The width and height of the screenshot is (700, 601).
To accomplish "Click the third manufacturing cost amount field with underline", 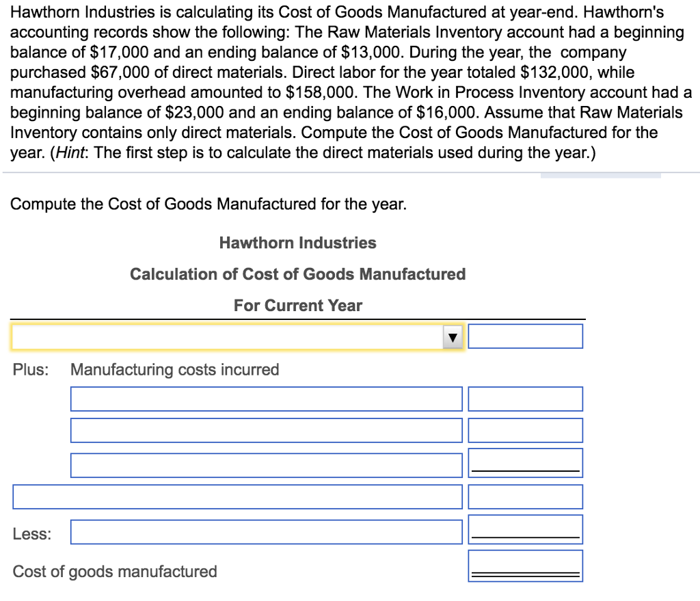I will click(x=526, y=463).
